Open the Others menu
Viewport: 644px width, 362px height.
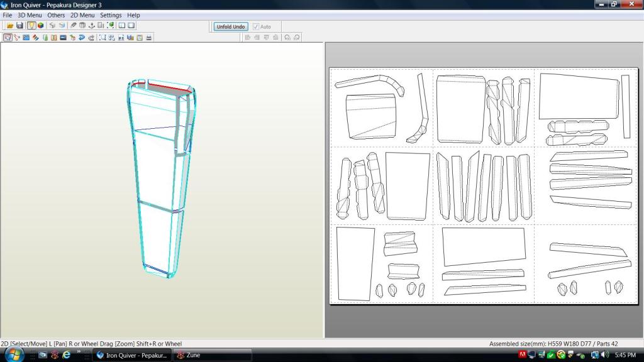click(x=56, y=15)
